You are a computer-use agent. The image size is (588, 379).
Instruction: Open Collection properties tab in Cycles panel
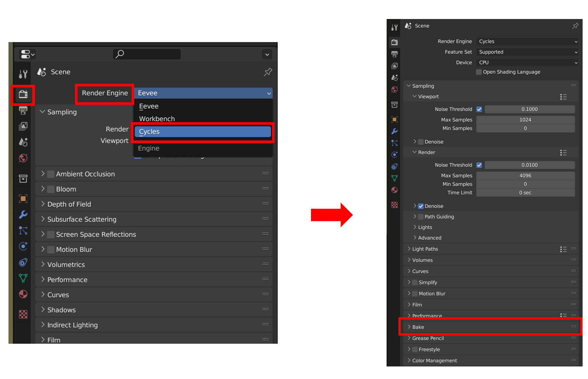[394, 105]
